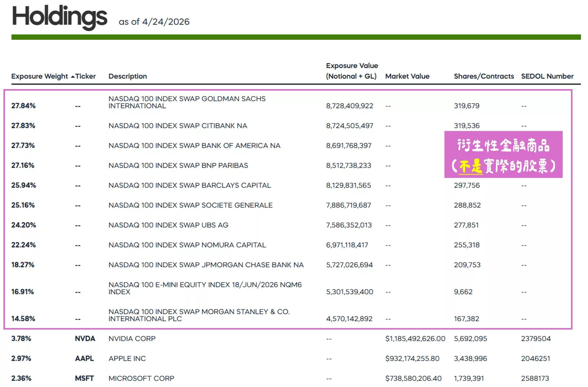Click the BNP Paribas swap description

pyautogui.click(x=178, y=165)
